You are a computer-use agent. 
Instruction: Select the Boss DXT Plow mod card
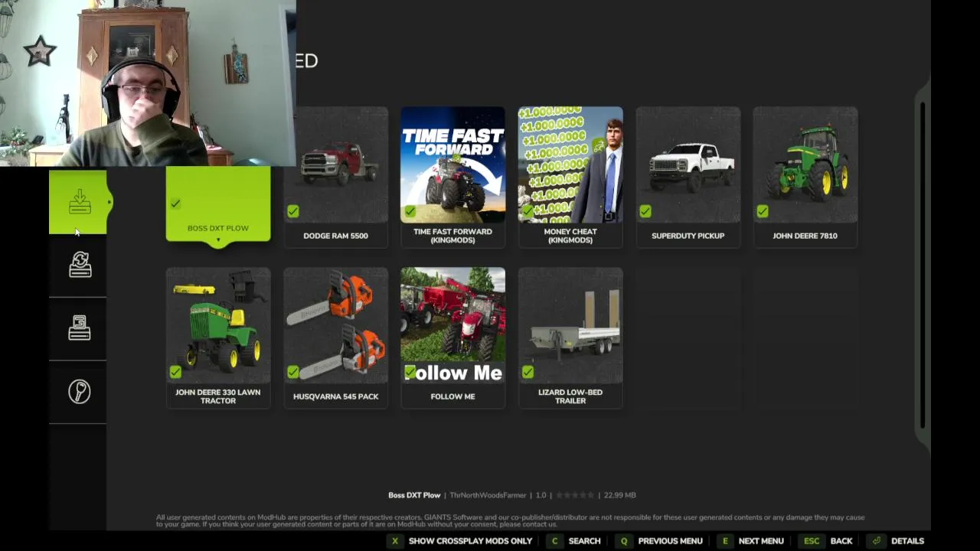[x=218, y=205]
